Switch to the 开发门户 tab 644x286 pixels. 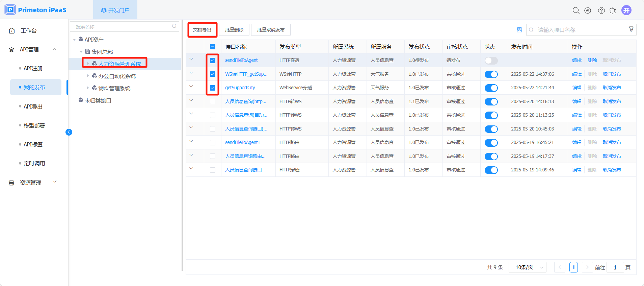[x=115, y=10]
